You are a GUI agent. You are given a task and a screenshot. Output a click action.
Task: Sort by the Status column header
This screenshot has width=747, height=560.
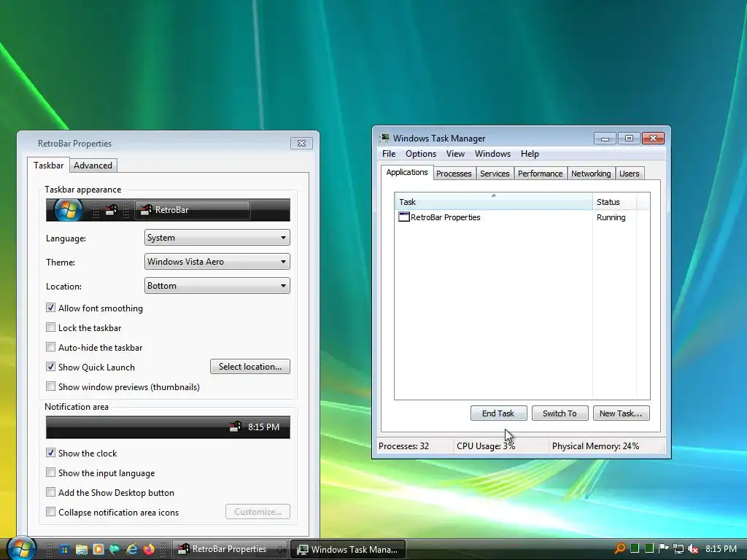[615, 202]
